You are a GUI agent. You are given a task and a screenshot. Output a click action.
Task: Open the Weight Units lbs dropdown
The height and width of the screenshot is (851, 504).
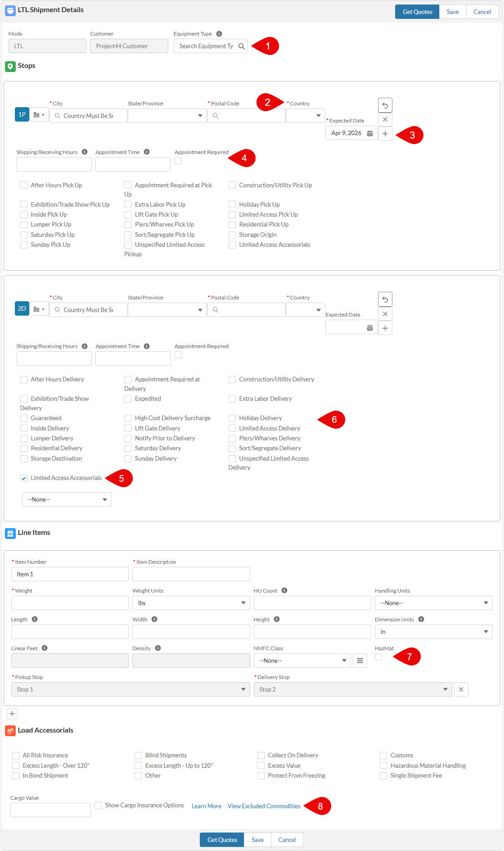[x=191, y=603]
